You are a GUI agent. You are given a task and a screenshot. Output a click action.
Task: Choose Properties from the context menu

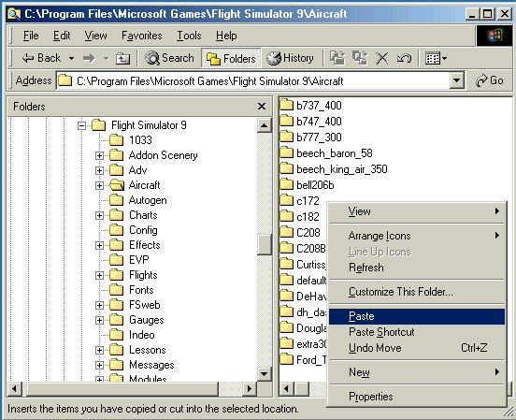click(417, 397)
